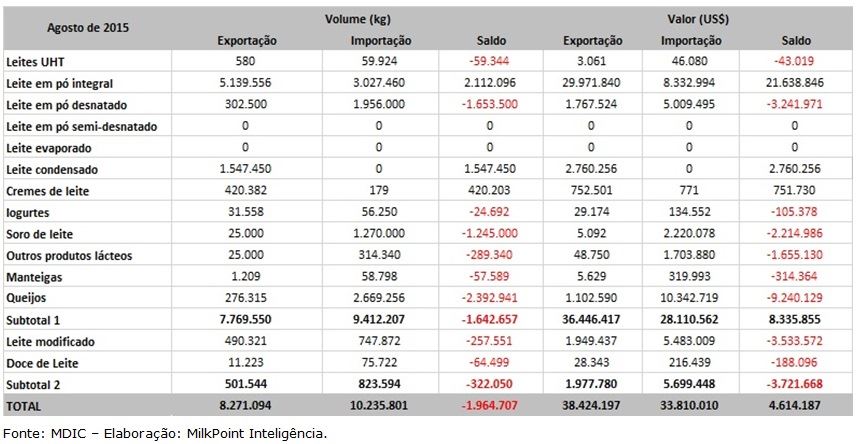Screen dimensions: 861x444
Task: Select the "Leite evaporado" row label
Action: point(48,148)
